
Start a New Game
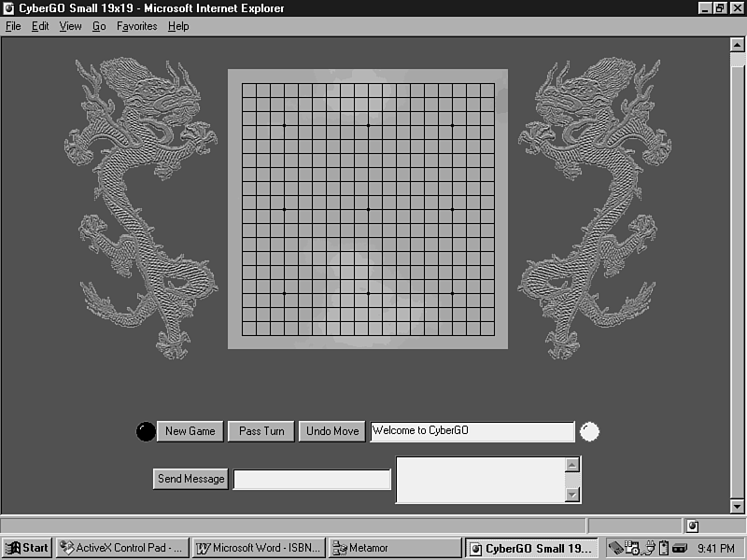(x=190, y=431)
